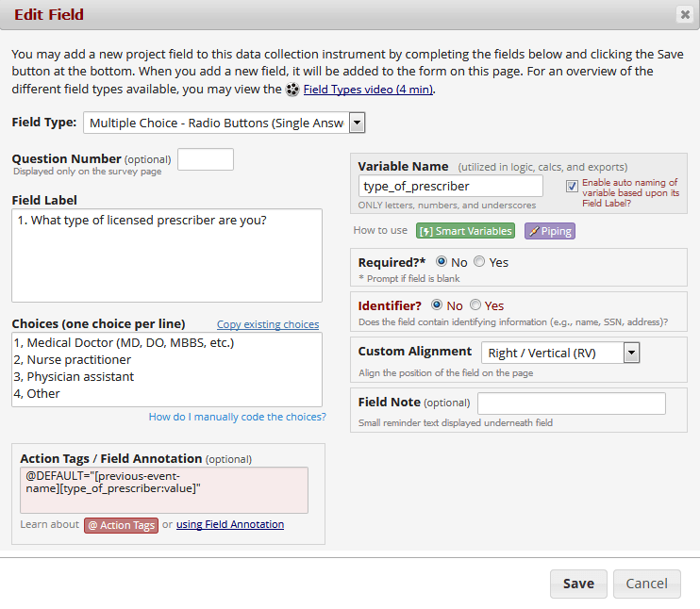Screen dimensions: 700x609
Task: Click the Question Number input box
Action: tap(206, 159)
